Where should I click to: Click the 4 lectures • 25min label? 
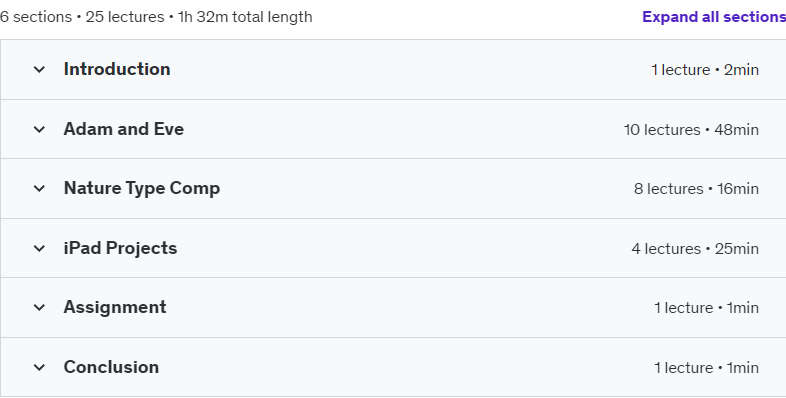click(695, 249)
